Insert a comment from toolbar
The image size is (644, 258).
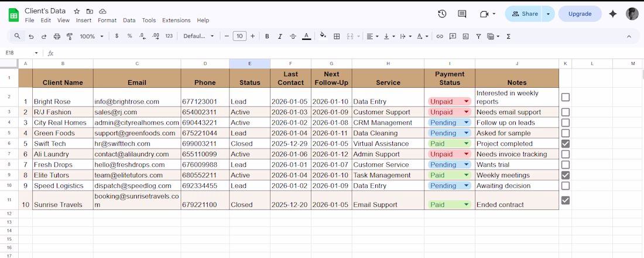(453, 36)
